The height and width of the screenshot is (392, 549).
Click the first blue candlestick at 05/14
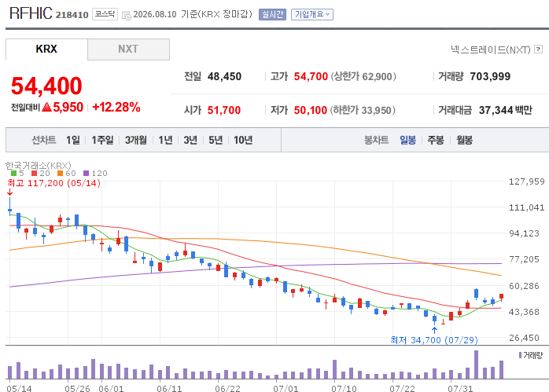9,207
